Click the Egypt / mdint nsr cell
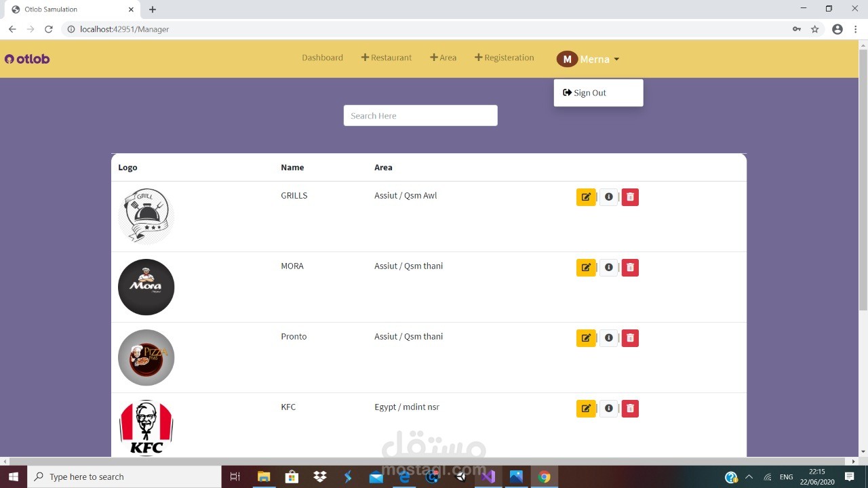The height and width of the screenshot is (488, 868). (407, 407)
